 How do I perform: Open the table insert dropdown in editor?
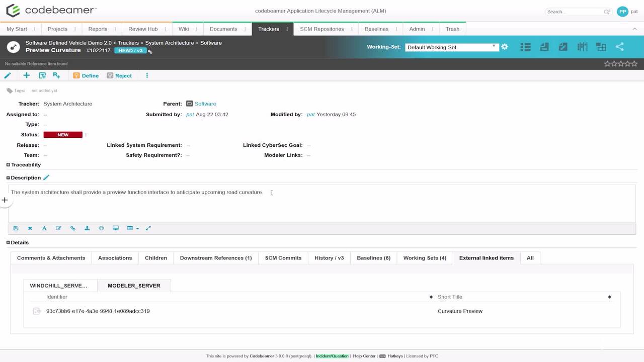tap(133, 228)
